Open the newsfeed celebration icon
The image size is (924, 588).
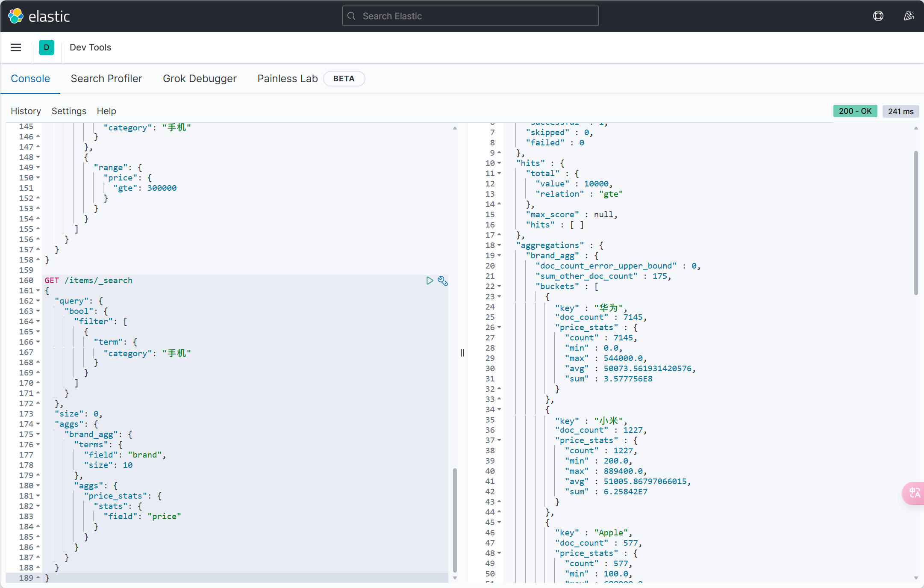(909, 16)
